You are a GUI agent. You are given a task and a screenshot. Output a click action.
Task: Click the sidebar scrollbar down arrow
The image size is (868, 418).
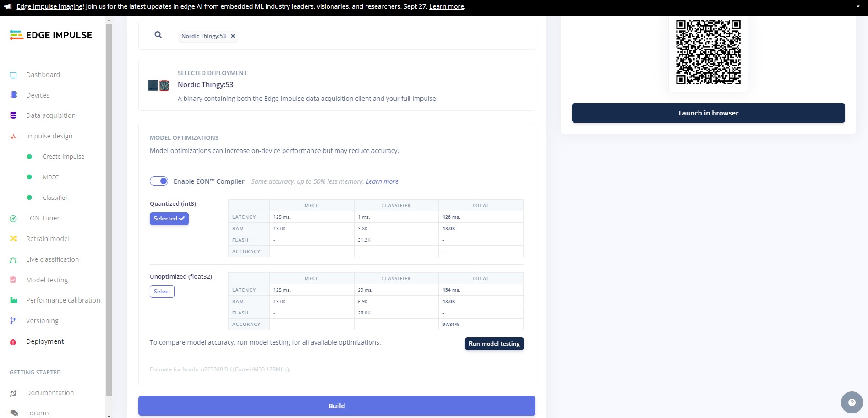point(109,416)
